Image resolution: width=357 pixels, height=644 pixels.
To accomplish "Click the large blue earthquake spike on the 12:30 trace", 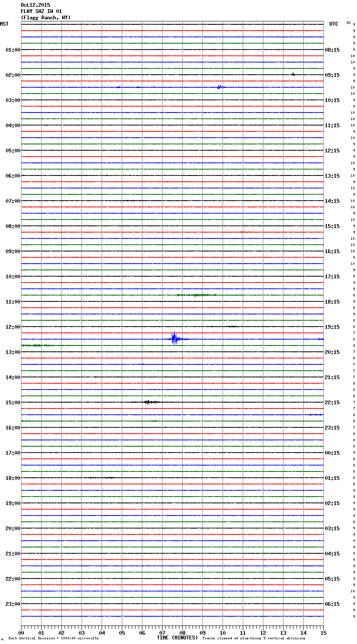I will click(174, 338).
